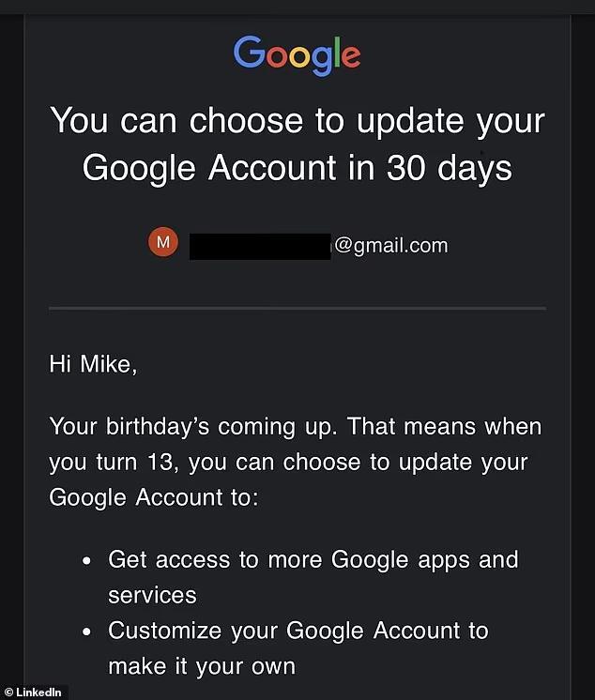Click the horizontal divider line
The width and height of the screenshot is (595, 700).
tap(297, 308)
